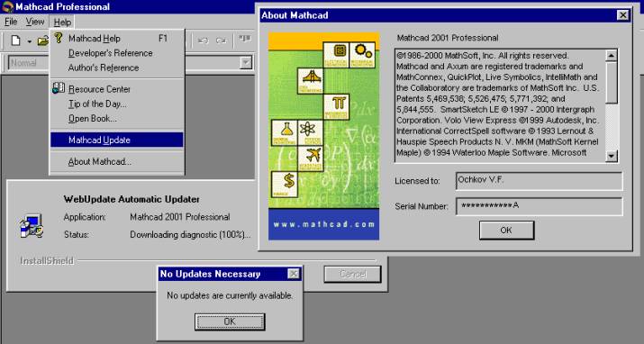Expand the arrow next to the New icon
644x344 pixels.
[x=29, y=41]
